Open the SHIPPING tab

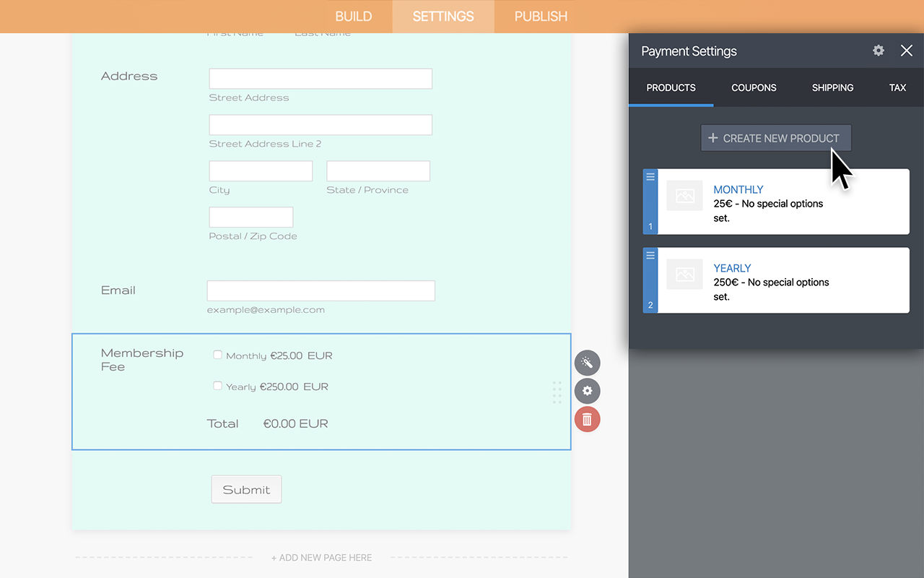pyautogui.click(x=832, y=87)
